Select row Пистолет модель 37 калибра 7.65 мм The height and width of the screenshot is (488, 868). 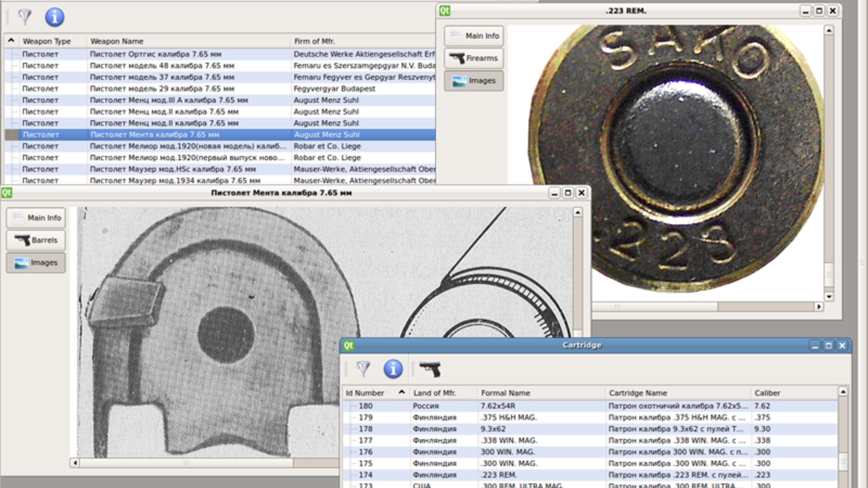[x=220, y=77]
